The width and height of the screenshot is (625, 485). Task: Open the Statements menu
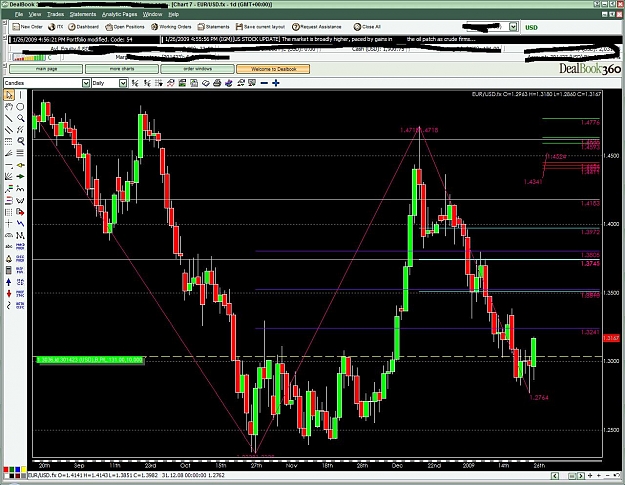[x=83, y=14]
